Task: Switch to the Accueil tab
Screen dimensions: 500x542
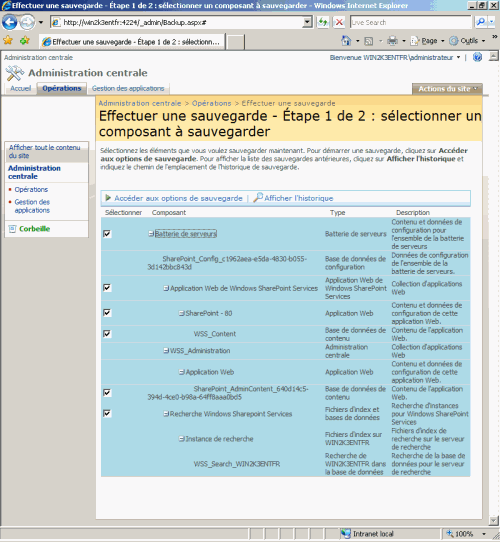Action: (x=21, y=88)
